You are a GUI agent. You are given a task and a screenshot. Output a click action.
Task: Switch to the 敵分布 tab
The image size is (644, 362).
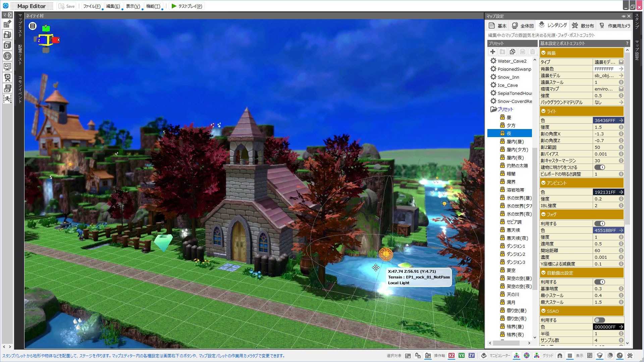(583, 26)
